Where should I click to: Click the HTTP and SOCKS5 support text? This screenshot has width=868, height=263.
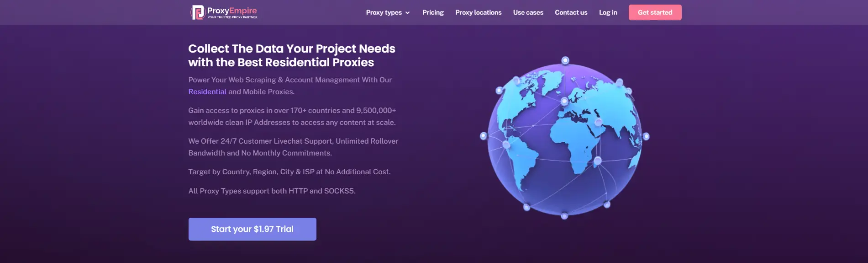[272, 191]
